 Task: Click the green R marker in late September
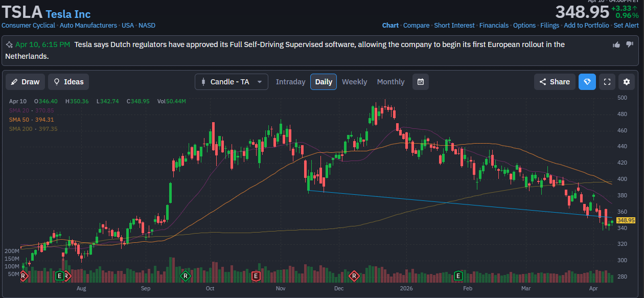pos(185,276)
